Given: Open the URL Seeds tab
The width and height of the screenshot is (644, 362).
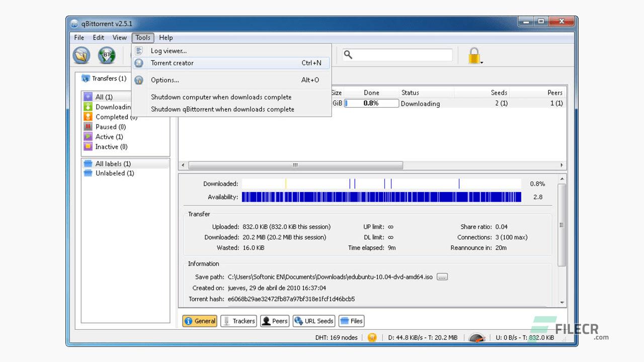Looking at the screenshot, I should click(314, 321).
